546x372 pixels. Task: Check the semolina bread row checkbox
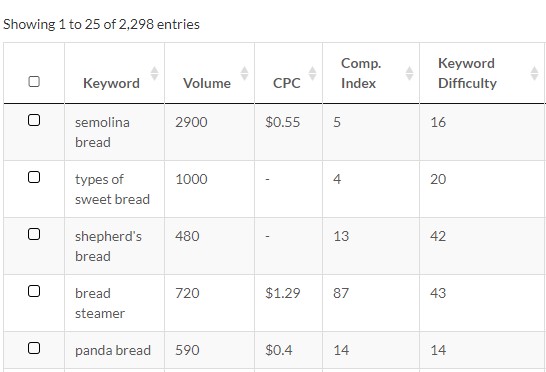coord(34,120)
